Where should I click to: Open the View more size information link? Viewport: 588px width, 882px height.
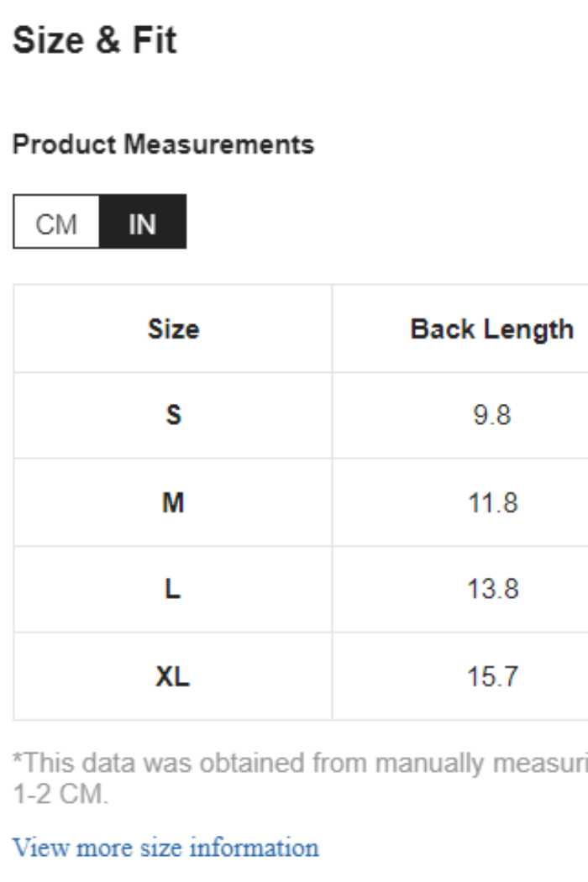165,847
